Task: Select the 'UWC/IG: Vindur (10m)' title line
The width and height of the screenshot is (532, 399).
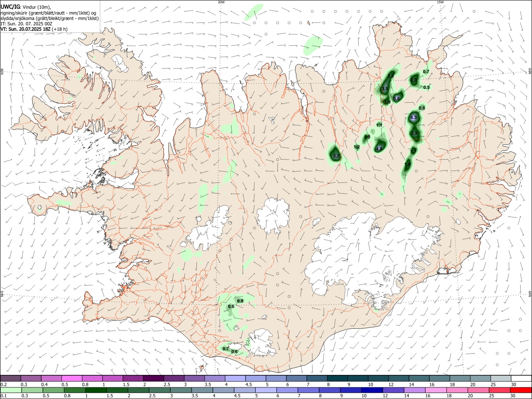Action: click(25, 7)
